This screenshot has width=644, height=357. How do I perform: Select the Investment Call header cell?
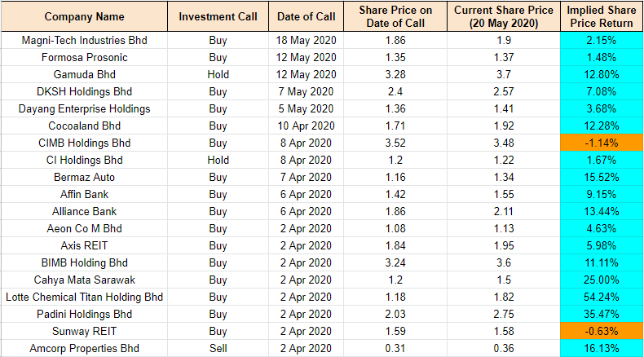[217, 16]
